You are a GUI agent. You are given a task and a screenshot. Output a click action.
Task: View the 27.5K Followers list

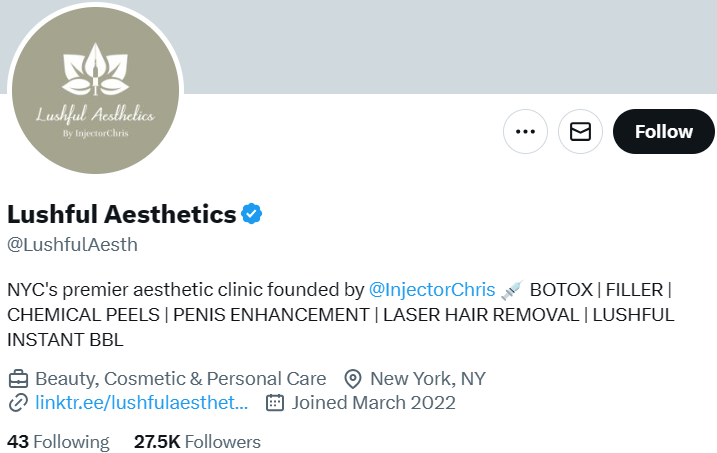pos(197,442)
